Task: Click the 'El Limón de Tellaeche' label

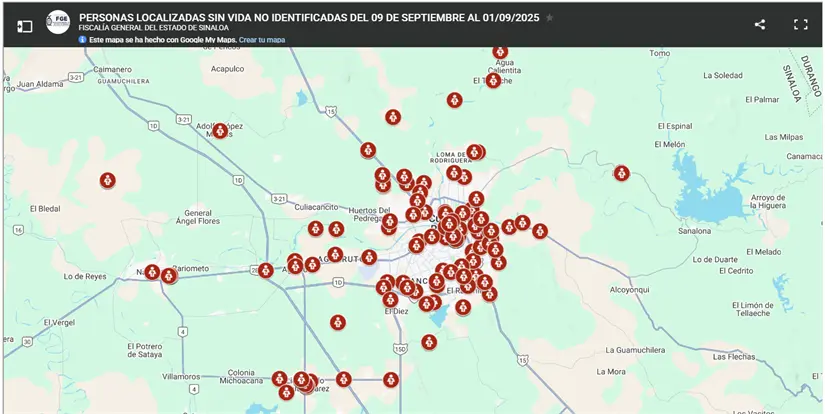Action: click(753, 309)
